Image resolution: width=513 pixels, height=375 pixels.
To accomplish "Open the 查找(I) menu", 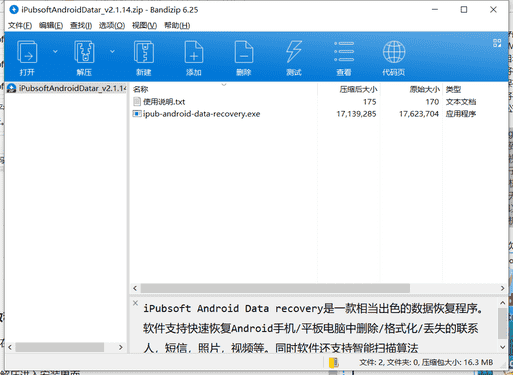I will click(x=81, y=25).
